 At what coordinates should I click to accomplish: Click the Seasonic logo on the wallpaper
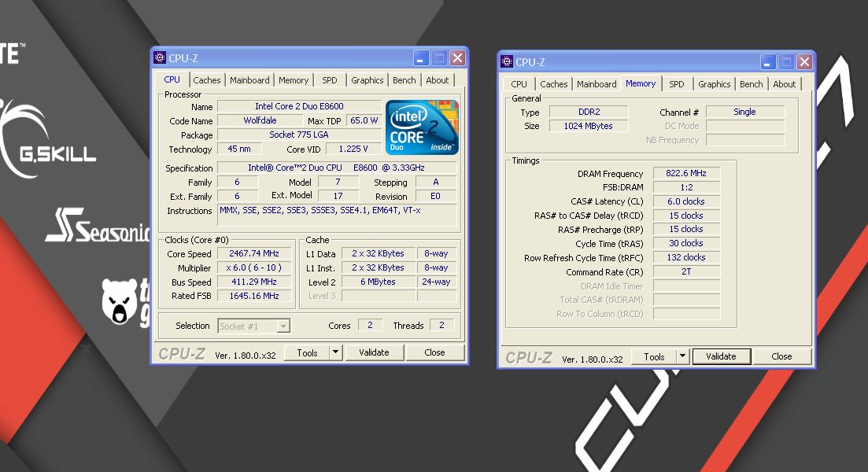[x=98, y=226]
